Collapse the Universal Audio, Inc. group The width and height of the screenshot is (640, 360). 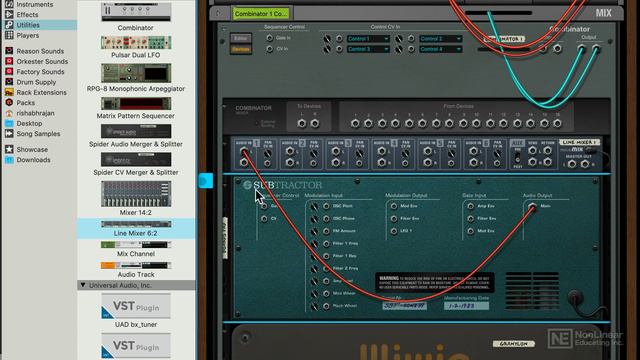point(83,285)
